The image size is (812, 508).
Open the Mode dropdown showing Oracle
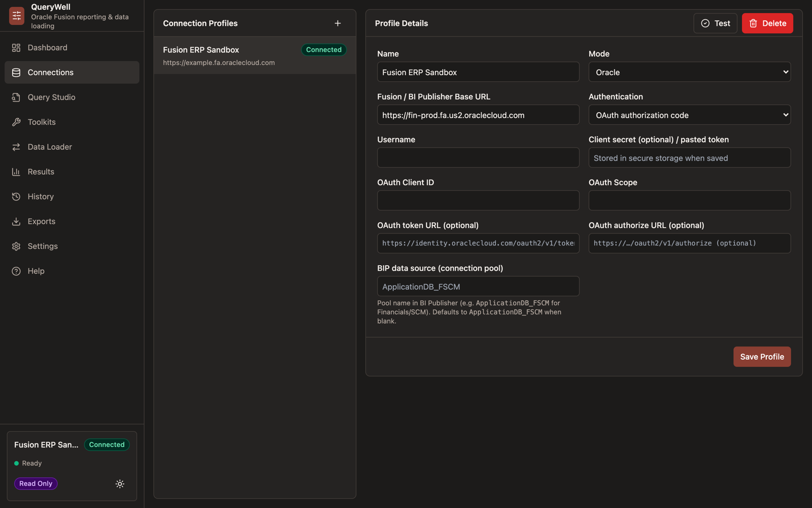690,72
